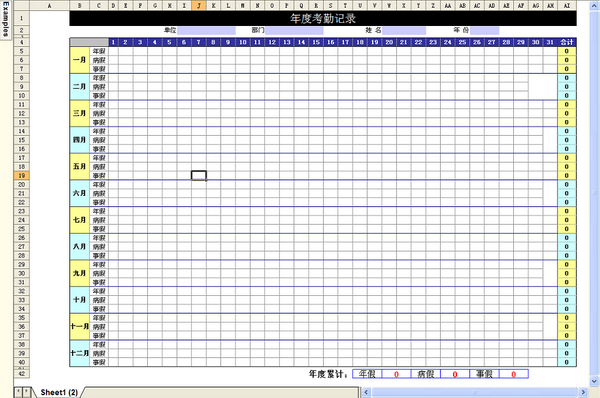Select row 1 header
The height and width of the screenshot is (398, 600).
(21, 18)
